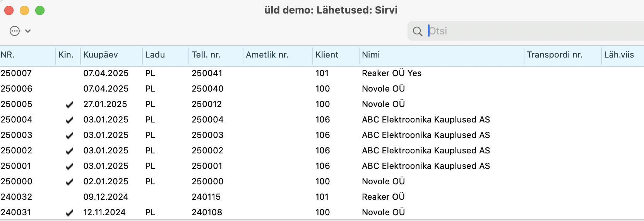Sort by Kuupäev column header
Viewport: 644px width, 221px height.
pyautogui.click(x=111, y=55)
